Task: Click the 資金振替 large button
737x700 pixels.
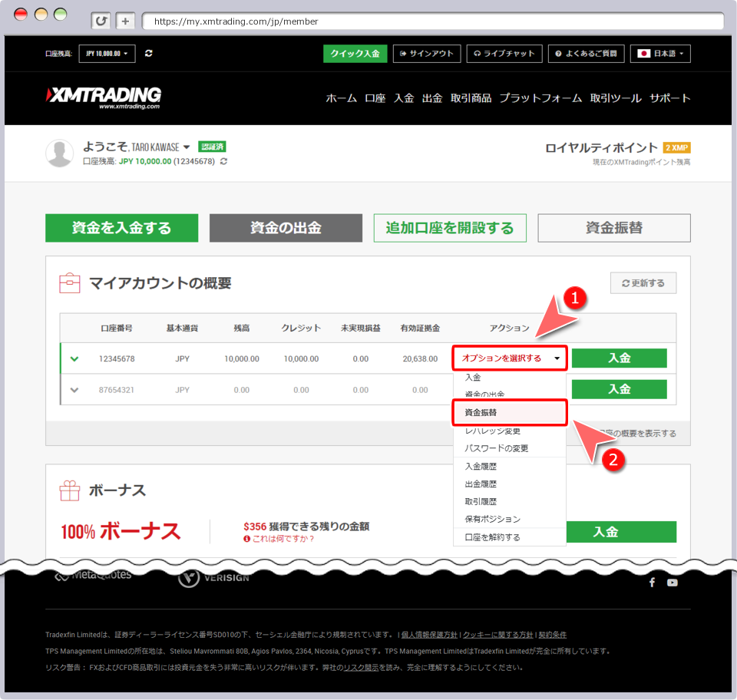Action: [x=614, y=228]
